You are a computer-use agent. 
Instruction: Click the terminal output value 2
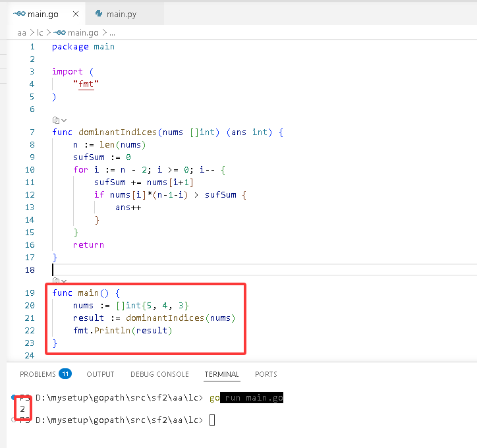(x=22, y=409)
